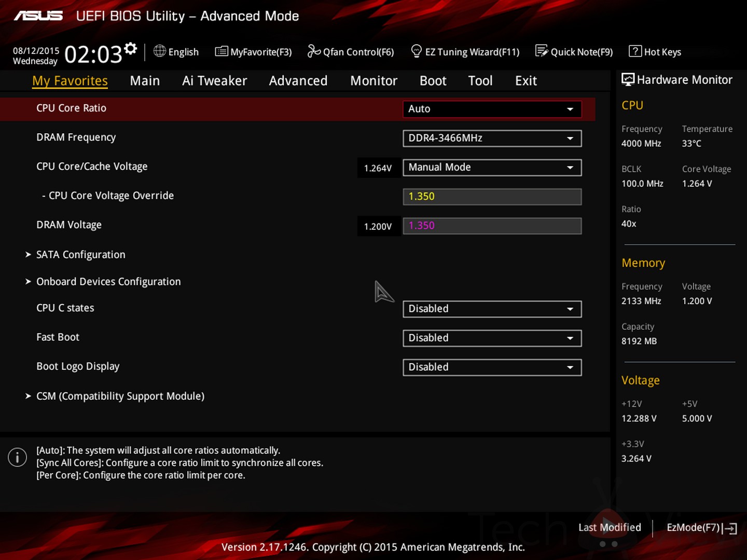Click the MyFavorite list icon

click(222, 51)
